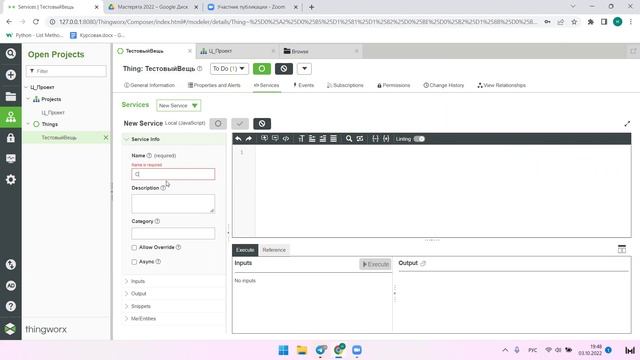The width and height of the screenshot is (640, 360).
Task: Click the text-format icon in the editor toolbar
Action: tap(301, 139)
